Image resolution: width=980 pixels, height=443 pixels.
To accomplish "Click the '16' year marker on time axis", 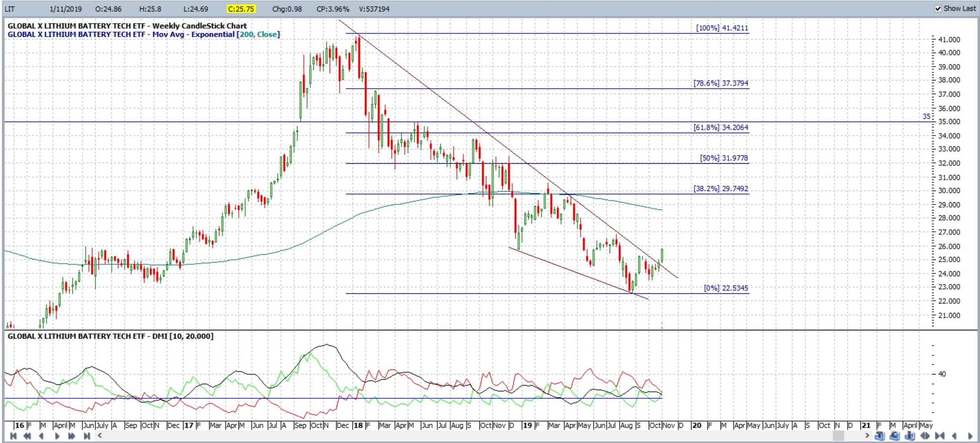I will (x=20, y=425).
